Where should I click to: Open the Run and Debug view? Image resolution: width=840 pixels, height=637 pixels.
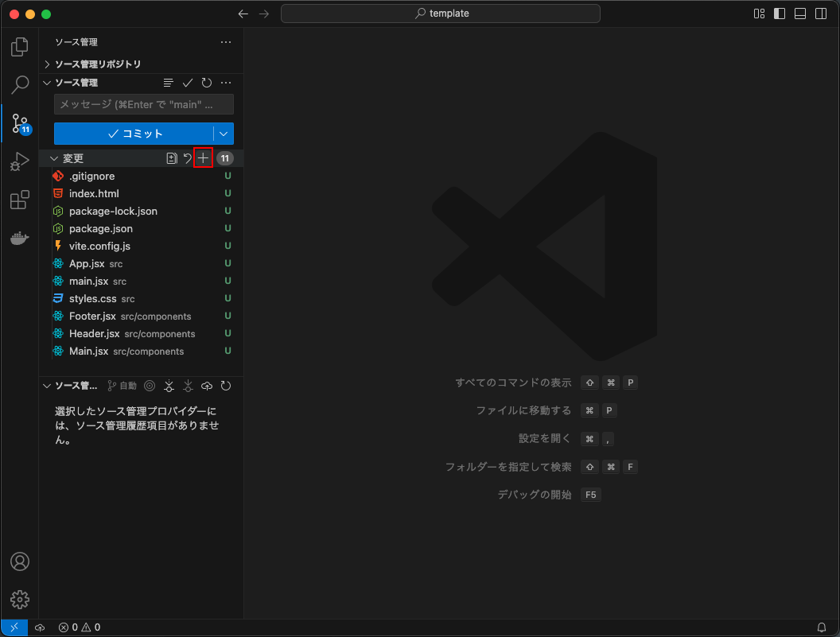click(19, 161)
